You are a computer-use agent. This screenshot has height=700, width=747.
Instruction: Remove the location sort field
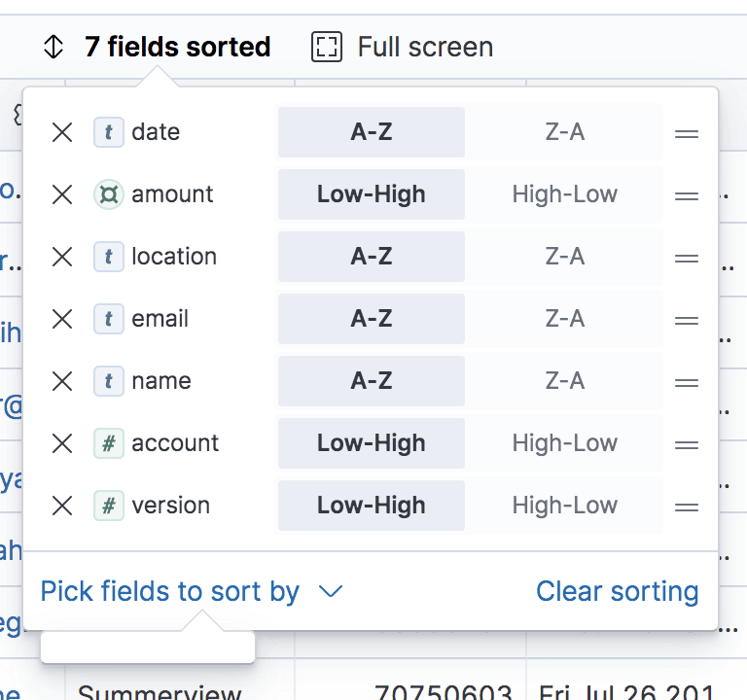click(62, 257)
